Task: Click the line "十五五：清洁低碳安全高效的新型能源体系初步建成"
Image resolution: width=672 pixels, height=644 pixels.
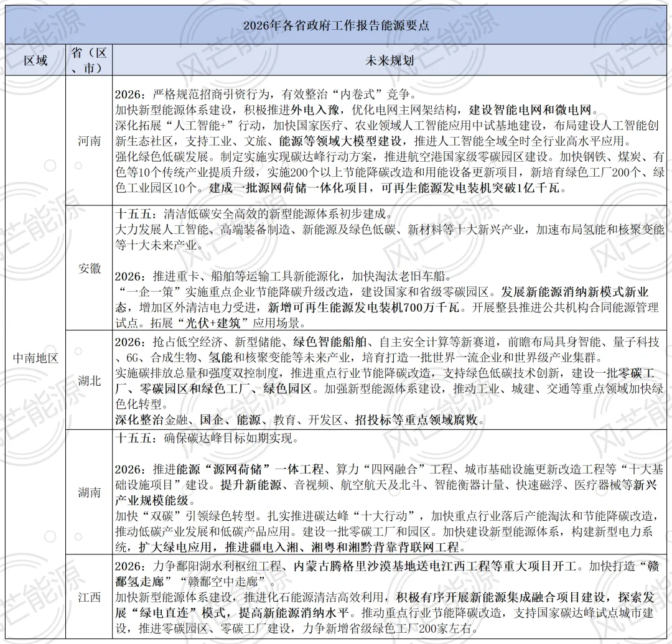Action: coord(250,214)
